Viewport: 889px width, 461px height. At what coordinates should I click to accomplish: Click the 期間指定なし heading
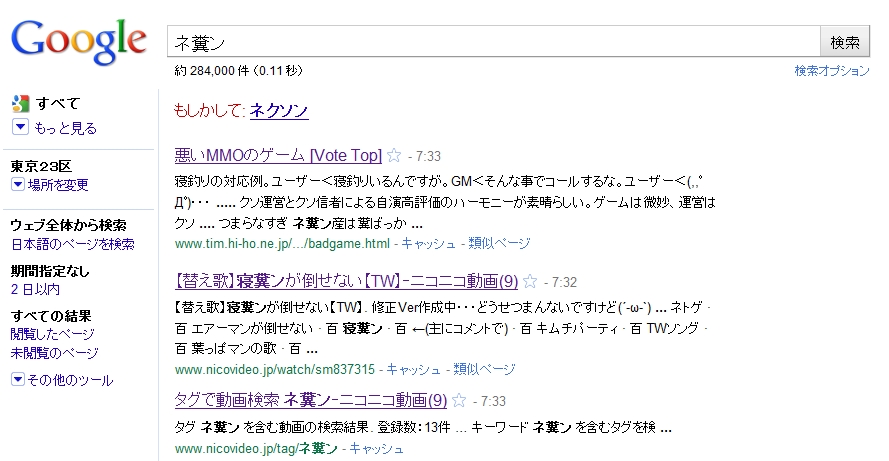(x=50, y=271)
